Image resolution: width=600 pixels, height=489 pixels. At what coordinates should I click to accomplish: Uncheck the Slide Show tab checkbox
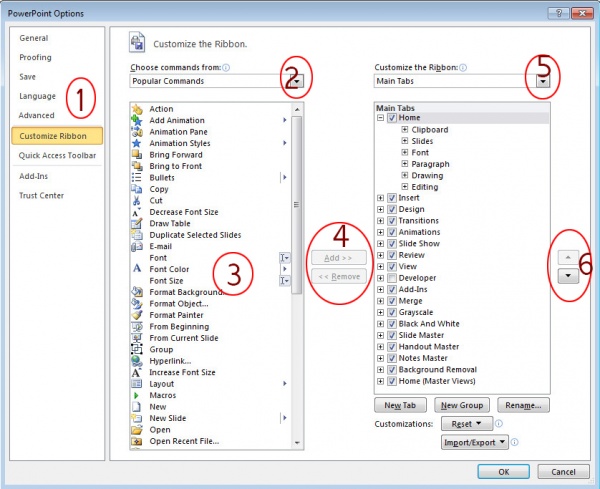click(x=392, y=244)
